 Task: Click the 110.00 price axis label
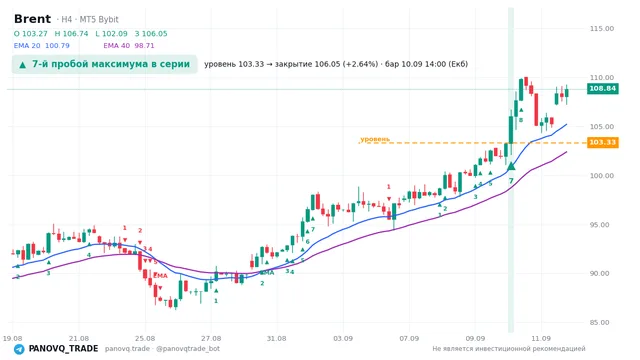coord(602,78)
